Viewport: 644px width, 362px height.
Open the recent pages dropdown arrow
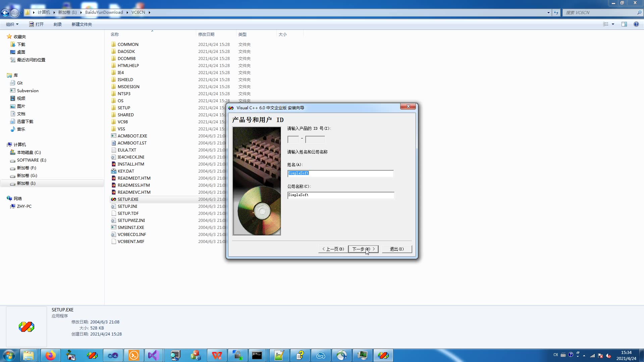[21, 13]
